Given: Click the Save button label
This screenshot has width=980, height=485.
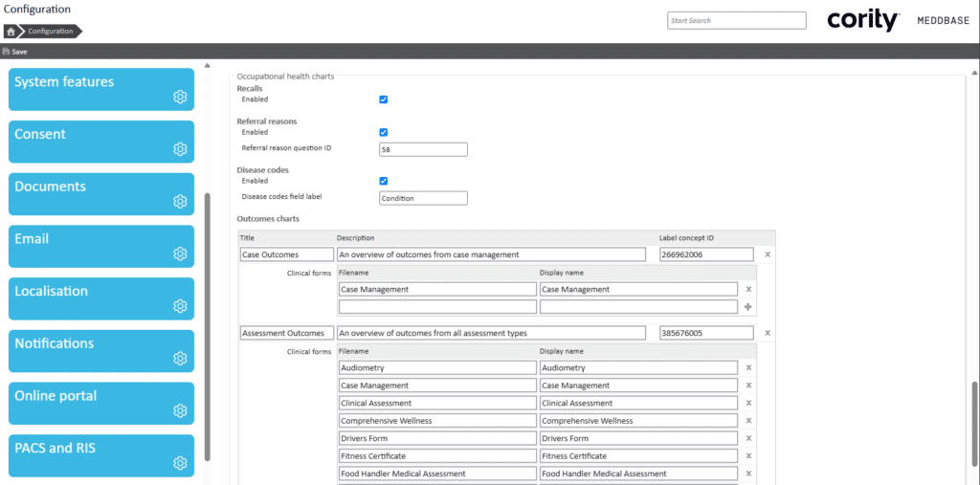Looking at the screenshot, I should tap(19, 52).
